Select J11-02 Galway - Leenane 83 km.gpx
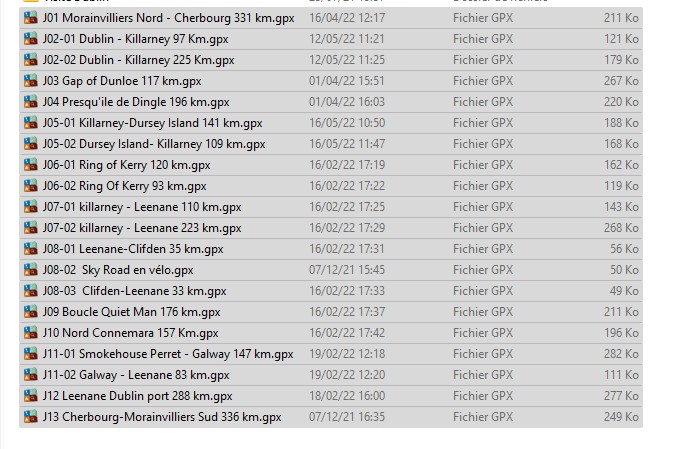Image resolution: width=683 pixels, height=449 pixels. (x=331, y=375)
